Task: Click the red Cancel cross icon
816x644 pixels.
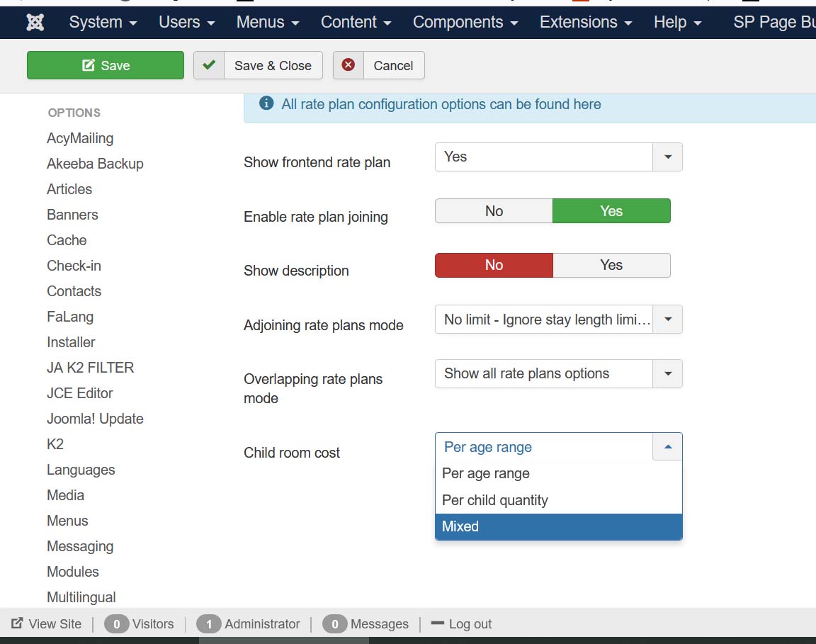Action: 348,65
